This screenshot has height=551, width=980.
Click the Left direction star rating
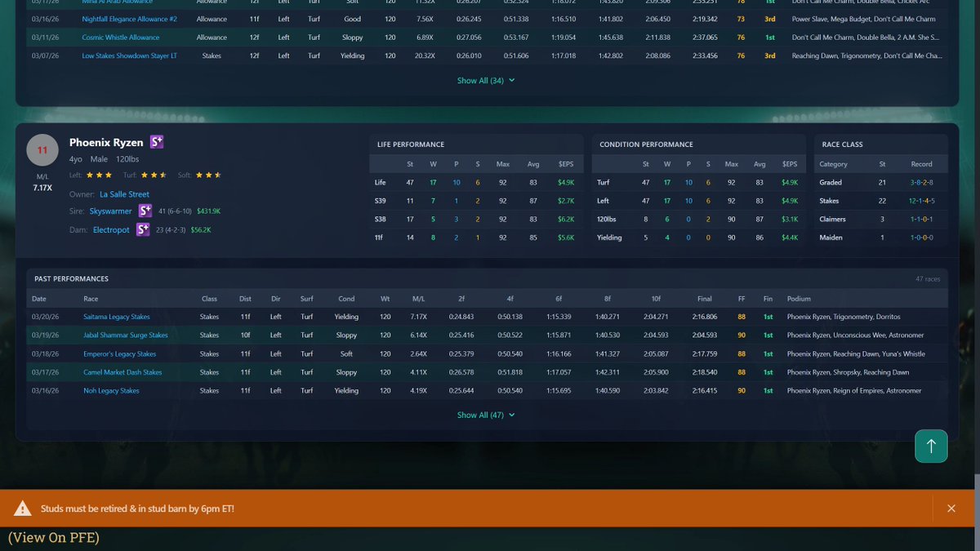pos(99,175)
